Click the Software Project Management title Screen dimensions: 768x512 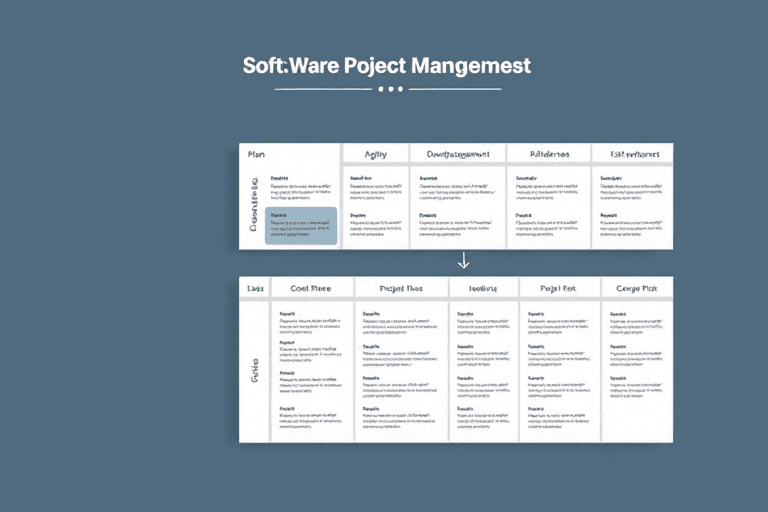[387, 65]
